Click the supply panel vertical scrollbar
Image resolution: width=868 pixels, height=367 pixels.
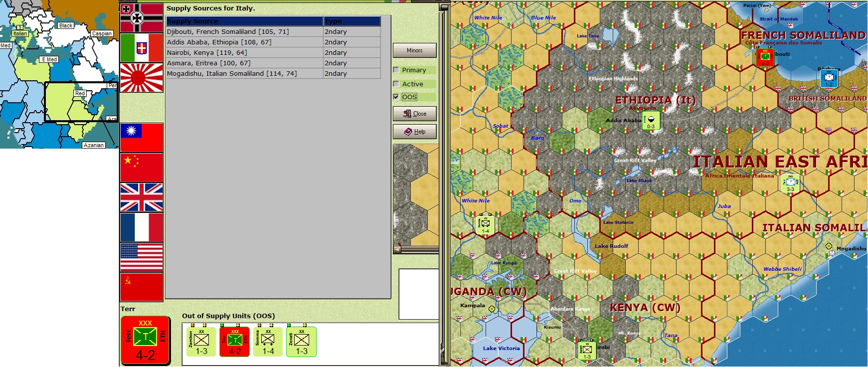[444, 183]
